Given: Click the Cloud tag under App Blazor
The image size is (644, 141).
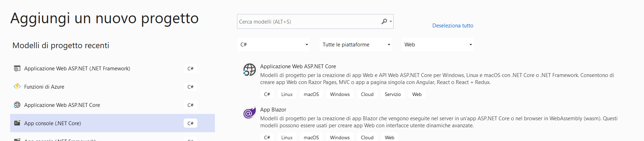Looking at the screenshot, I should 367,137.
